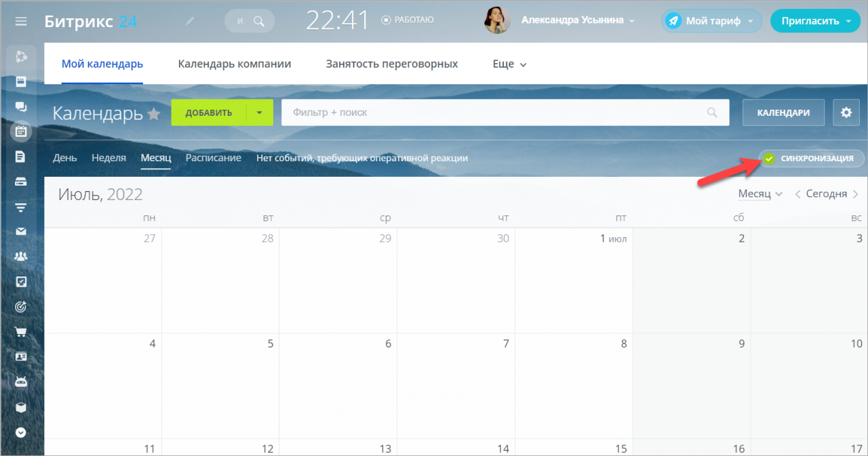Expand more sidebar items chevron
868x456 pixels.
[21, 432]
